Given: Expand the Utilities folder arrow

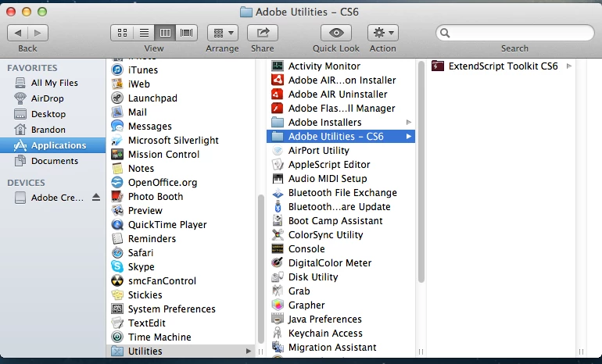Looking at the screenshot, I should click(249, 351).
